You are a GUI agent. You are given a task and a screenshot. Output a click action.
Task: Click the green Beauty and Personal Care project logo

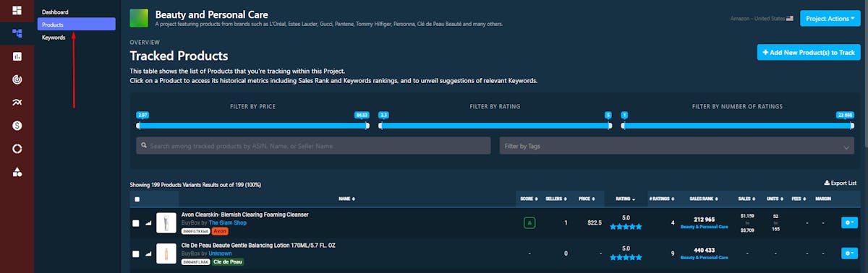coord(139,18)
